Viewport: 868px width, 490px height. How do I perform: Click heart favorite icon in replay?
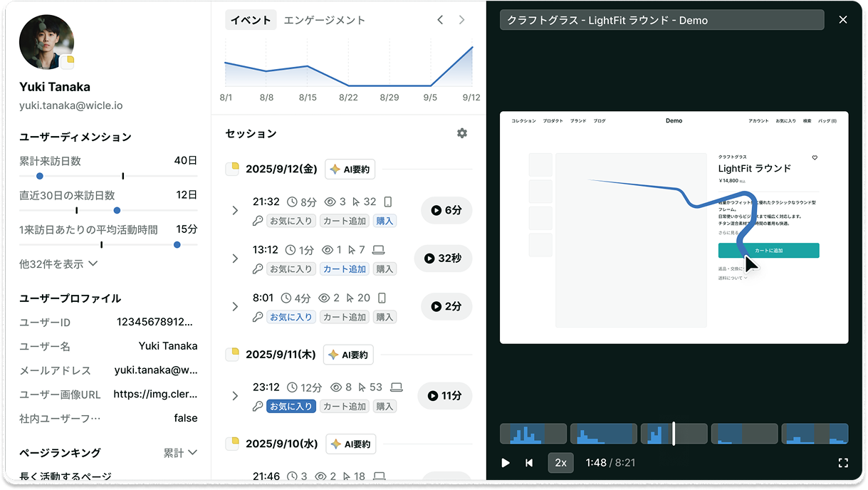coord(815,157)
